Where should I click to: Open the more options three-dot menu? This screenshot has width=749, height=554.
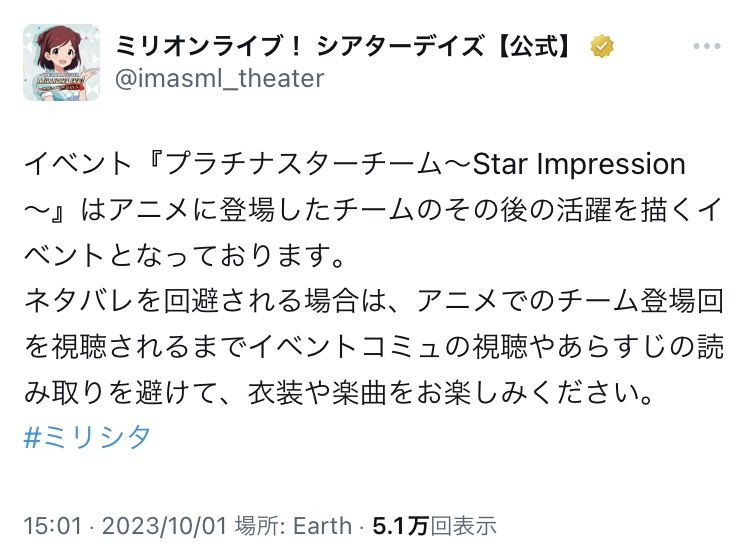(707, 46)
